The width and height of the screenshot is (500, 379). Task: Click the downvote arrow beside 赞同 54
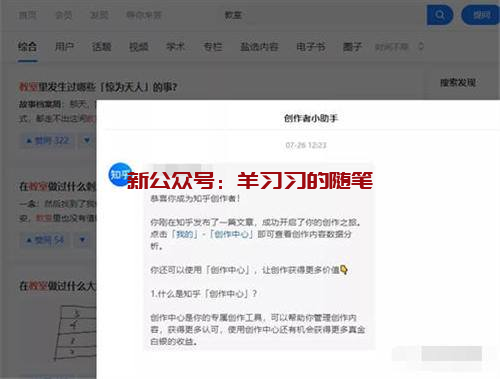[82, 240]
